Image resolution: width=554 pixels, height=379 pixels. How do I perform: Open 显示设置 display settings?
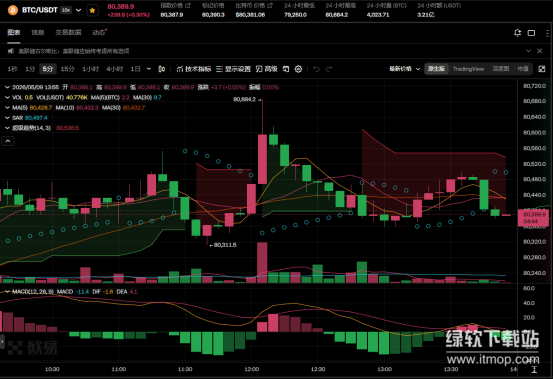[x=234, y=69]
